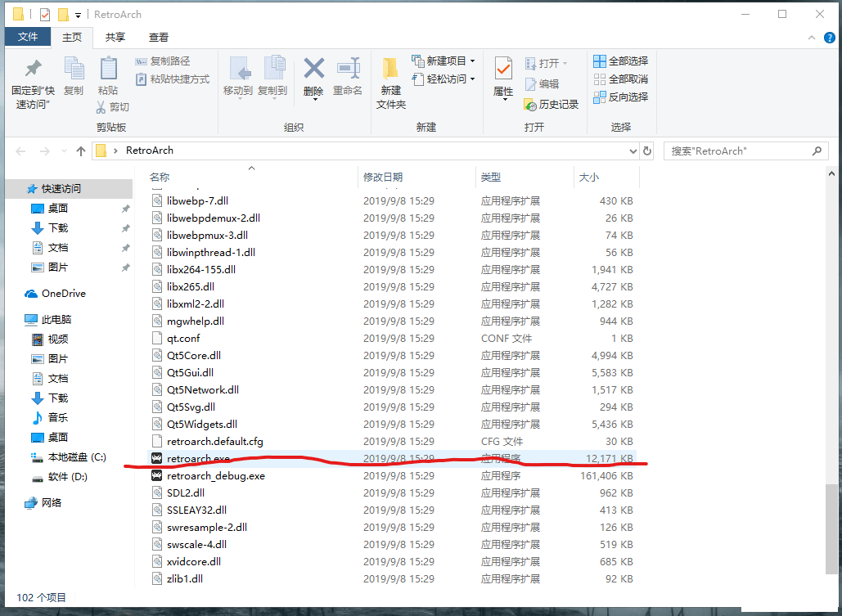Image resolution: width=842 pixels, height=616 pixels.
Task: Click 反向选择 (Invert selection)
Action: (621, 97)
